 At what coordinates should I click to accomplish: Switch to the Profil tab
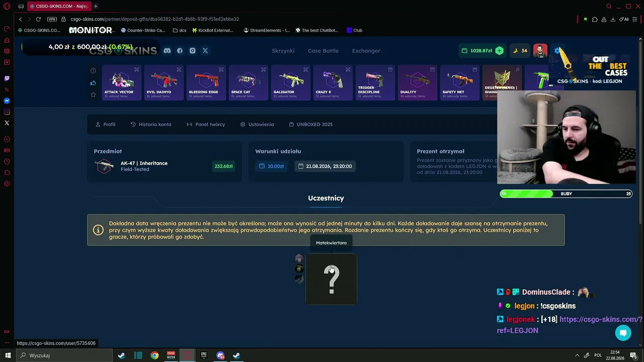pyautogui.click(x=106, y=124)
